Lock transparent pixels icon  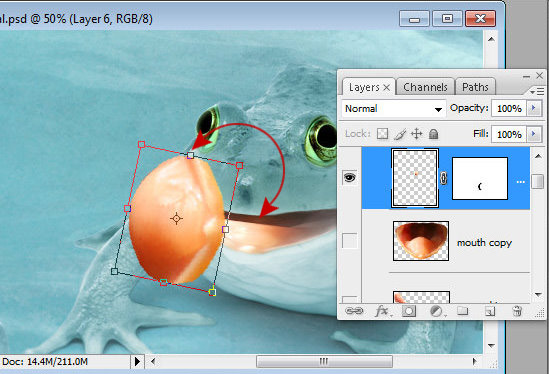tap(382, 134)
